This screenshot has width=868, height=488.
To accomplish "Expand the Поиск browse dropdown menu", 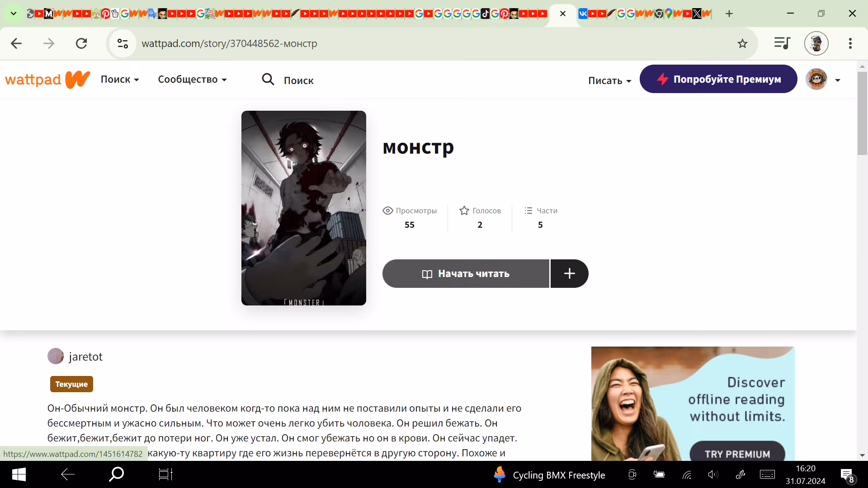I will click(x=120, y=80).
